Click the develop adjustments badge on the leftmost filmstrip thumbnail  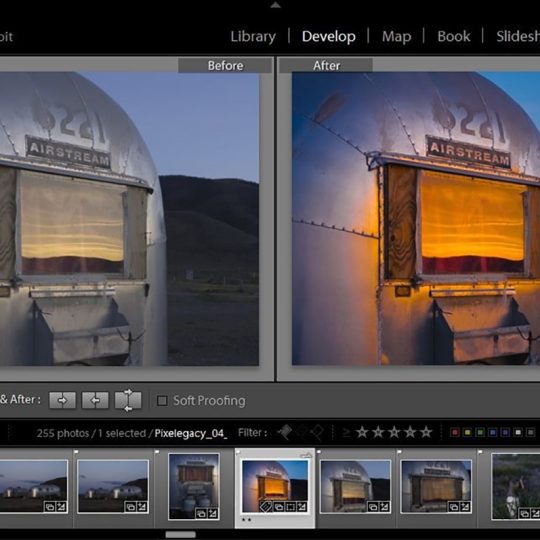[x=61, y=507]
